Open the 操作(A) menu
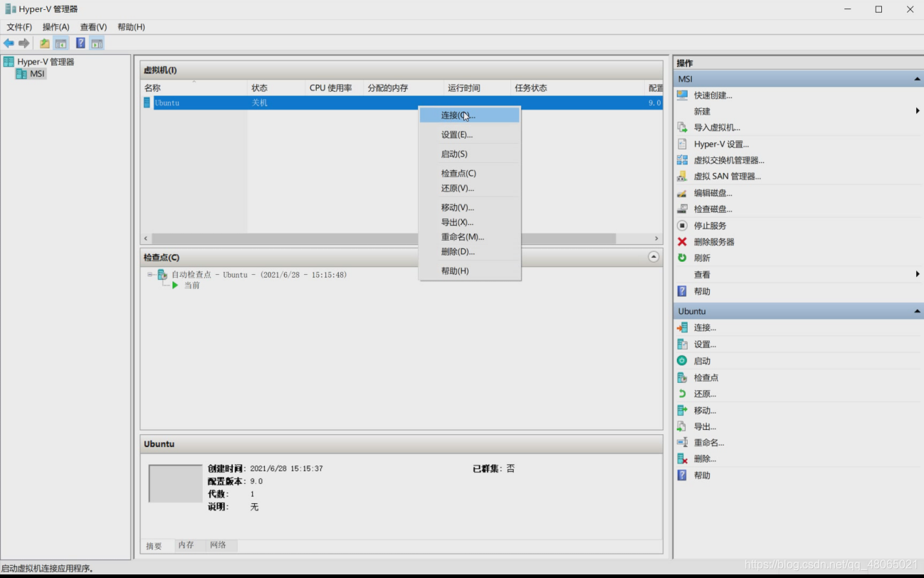924x578 pixels. (x=56, y=27)
